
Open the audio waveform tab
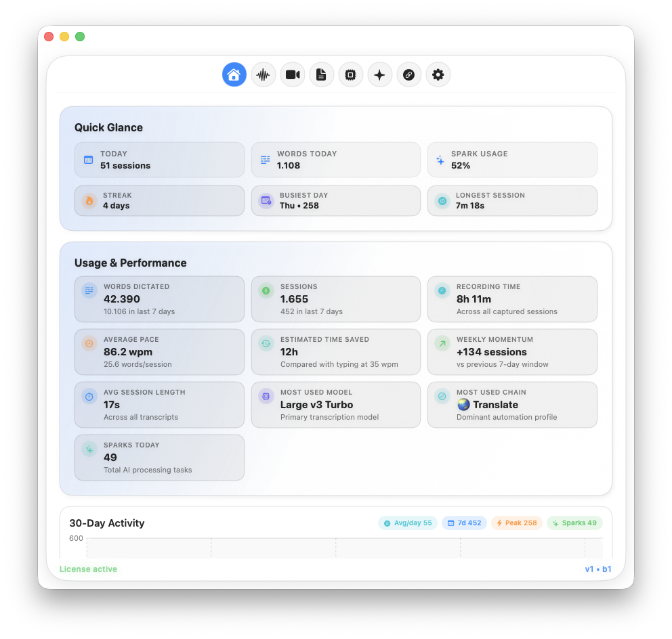(263, 74)
